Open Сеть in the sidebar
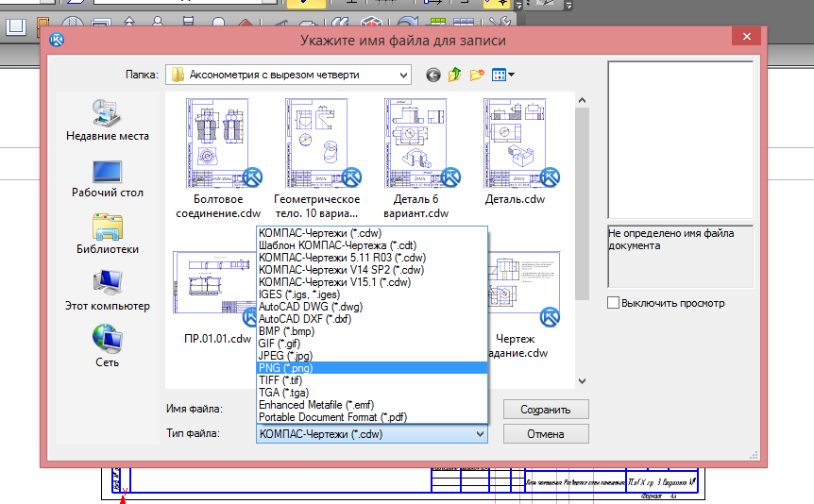Viewport: 814px width, 504px height. 108,346
